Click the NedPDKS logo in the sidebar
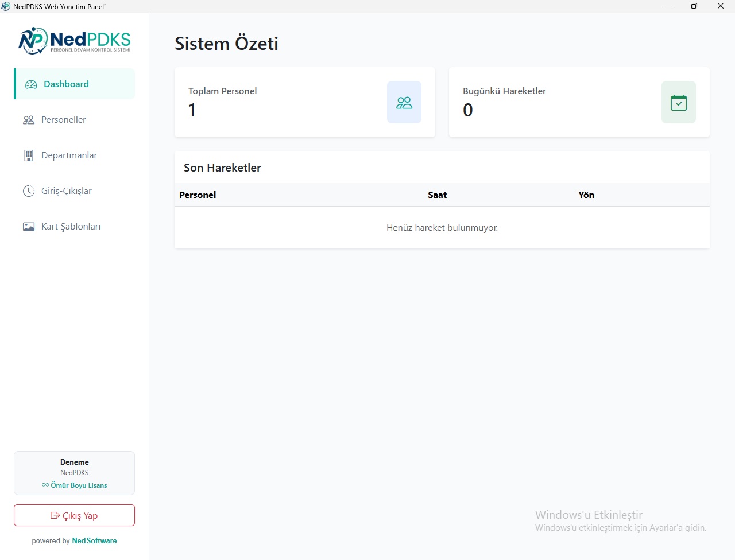The image size is (735, 560). coord(75,41)
